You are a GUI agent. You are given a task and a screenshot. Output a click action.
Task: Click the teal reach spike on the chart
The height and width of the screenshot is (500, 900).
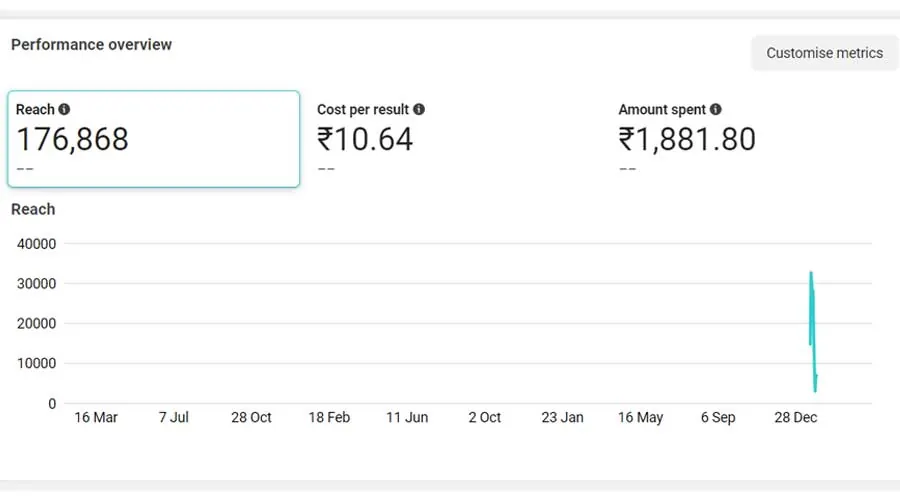pos(813,332)
